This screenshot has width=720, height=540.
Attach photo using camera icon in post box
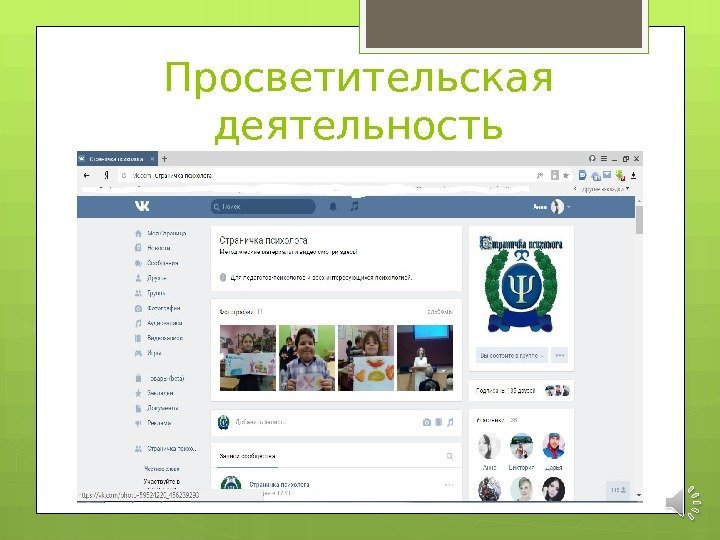427,422
